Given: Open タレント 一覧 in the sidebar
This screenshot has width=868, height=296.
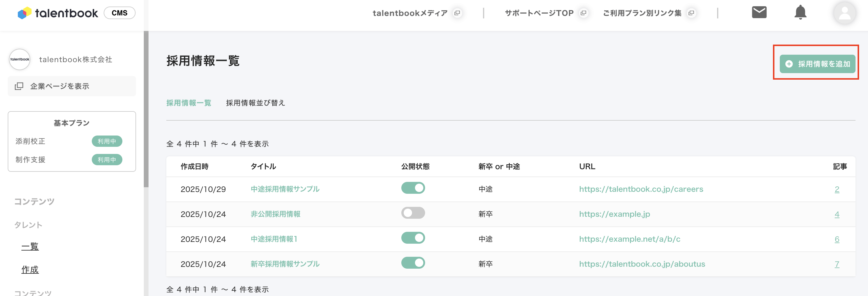Looking at the screenshot, I should click(x=30, y=246).
